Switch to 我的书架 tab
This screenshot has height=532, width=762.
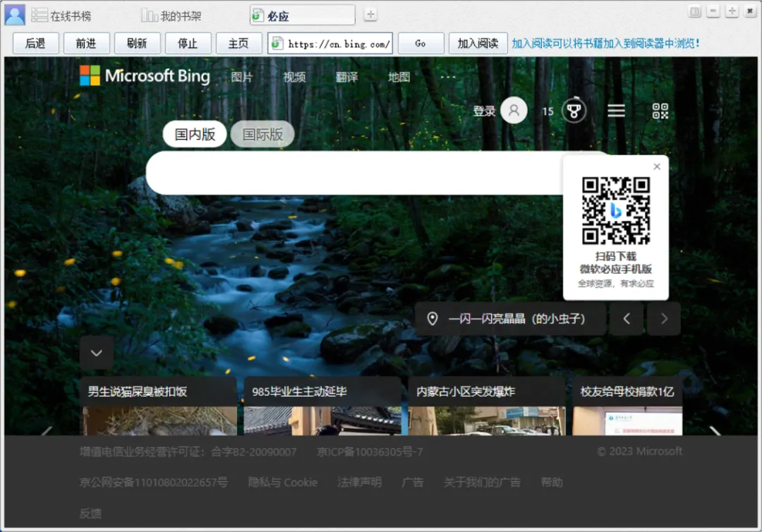171,16
